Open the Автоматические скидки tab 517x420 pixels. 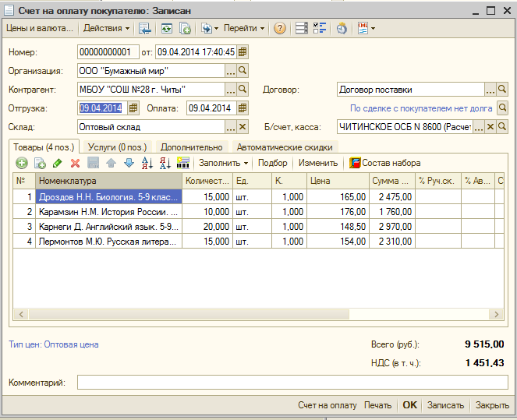[x=284, y=146]
